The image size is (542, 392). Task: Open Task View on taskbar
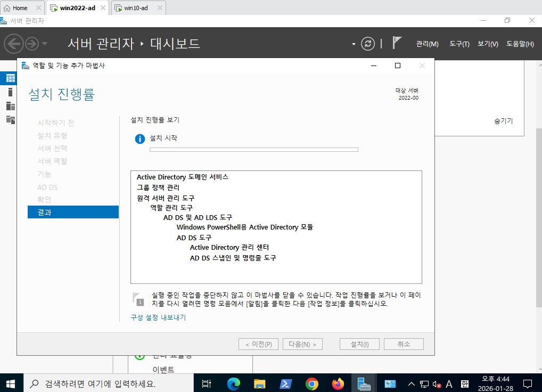207,383
